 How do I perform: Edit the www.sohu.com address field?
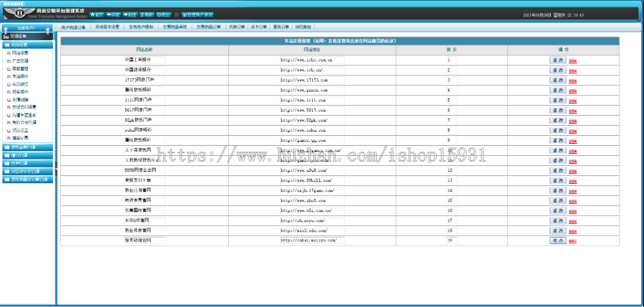pyautogui.click(x=312, y=130)
